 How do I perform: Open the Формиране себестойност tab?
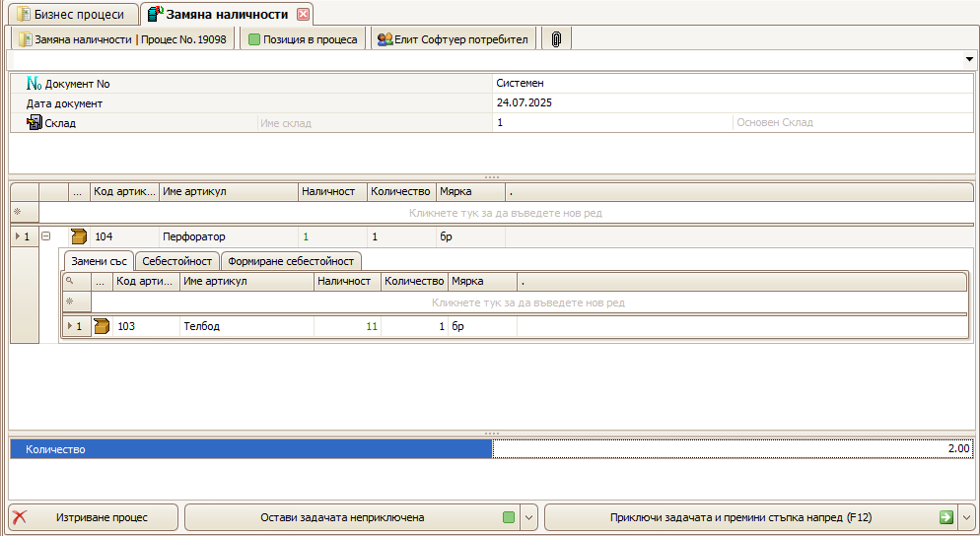[291, 261]
